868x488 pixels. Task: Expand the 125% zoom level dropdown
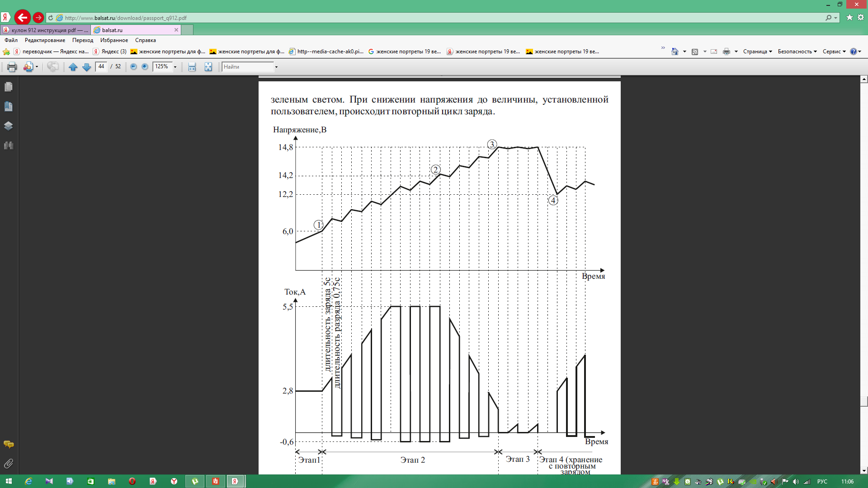tap(175, 67)
